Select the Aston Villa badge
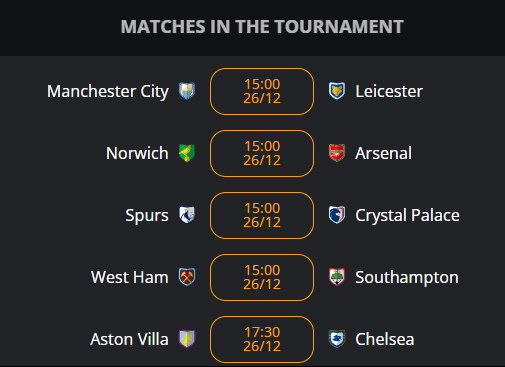 pyautogui.click(x=187, y=339)
